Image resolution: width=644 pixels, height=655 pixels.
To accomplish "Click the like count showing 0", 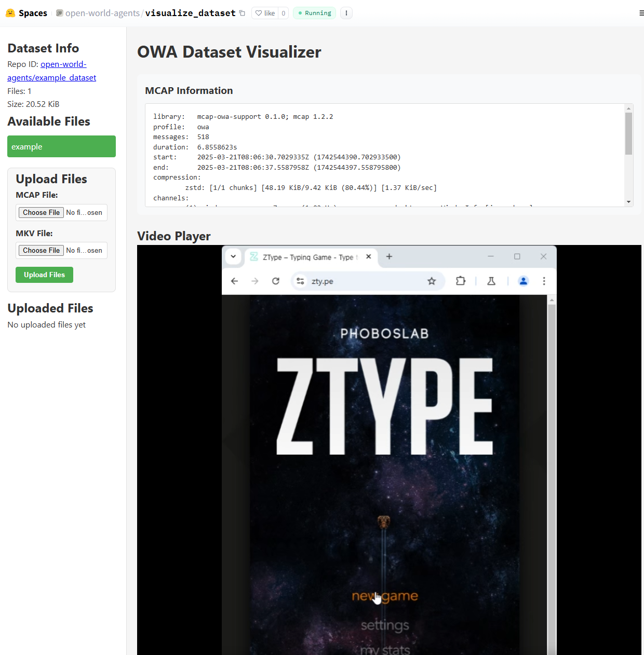I will (x=284, y=13).
